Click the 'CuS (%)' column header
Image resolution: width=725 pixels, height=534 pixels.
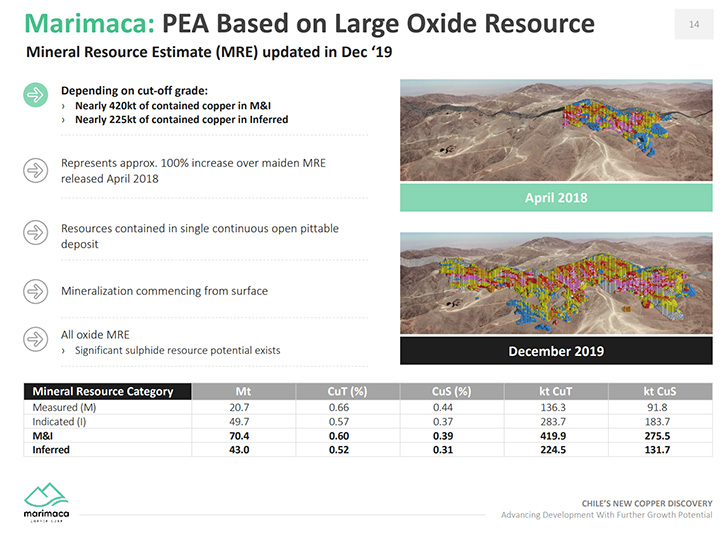pos(451,391)
